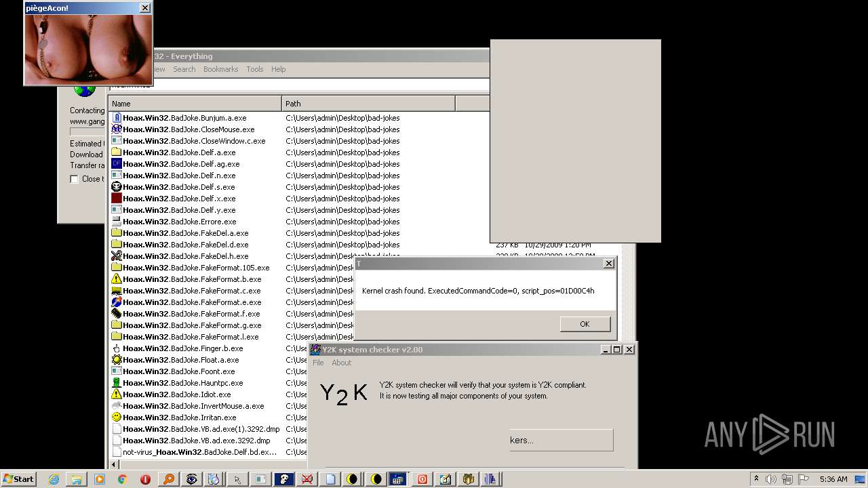The height and width of the screenshot is (488, 868).
Task: Click the warning icon of BadJoke.Idiot.exe
Action: pyautogui.click(x=117, y=394)
